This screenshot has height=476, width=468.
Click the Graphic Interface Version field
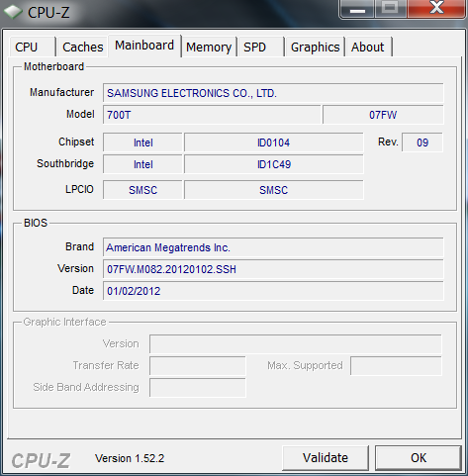[x=296, y=344]
